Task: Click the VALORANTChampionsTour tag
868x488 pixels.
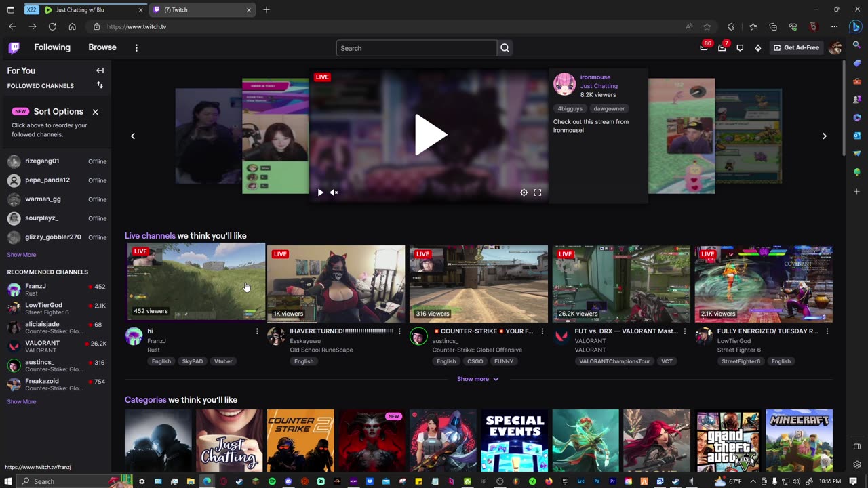Action: (x=614, y=361)
